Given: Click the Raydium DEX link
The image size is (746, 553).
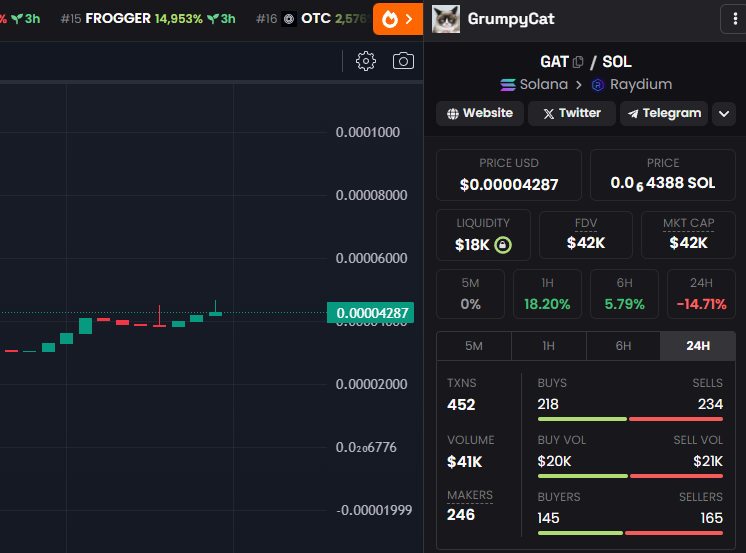Looking at the screenshot, I should click(x=631, y=85).
